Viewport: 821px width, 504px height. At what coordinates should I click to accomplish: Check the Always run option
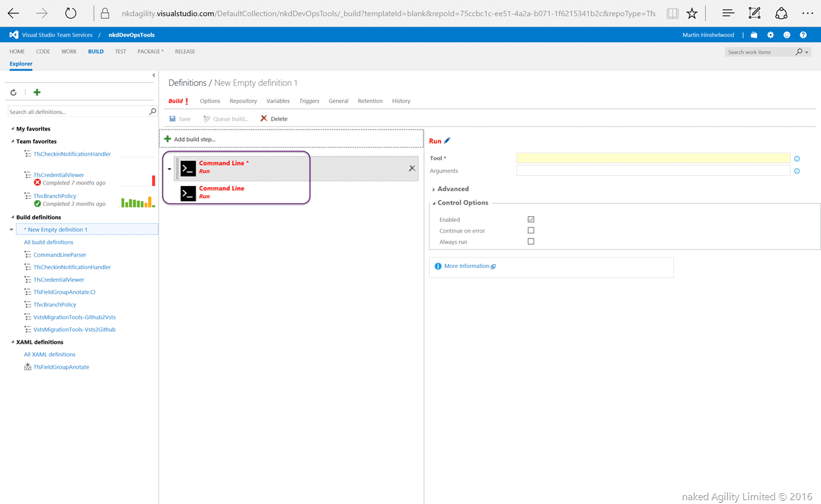click(530, 242)
